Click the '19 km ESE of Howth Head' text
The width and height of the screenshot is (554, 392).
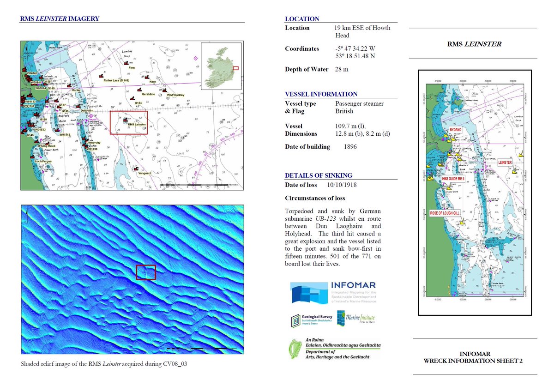[362, 31]
